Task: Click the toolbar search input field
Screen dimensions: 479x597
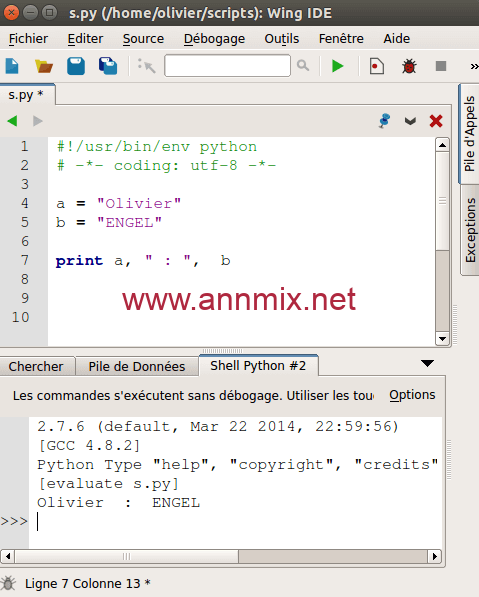Action: 227,66
